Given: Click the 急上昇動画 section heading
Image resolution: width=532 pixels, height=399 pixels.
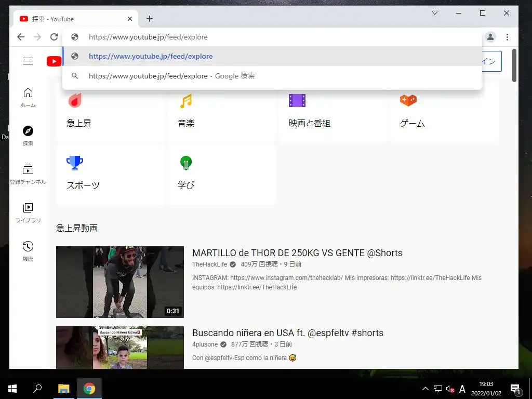Looking at the screenshot, I should coord(77,228).
